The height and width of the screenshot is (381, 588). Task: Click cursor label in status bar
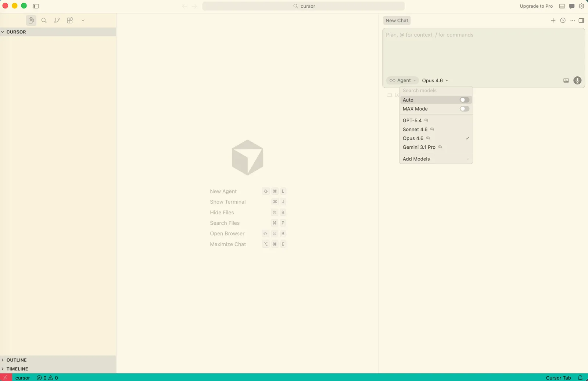coord(22,378)
